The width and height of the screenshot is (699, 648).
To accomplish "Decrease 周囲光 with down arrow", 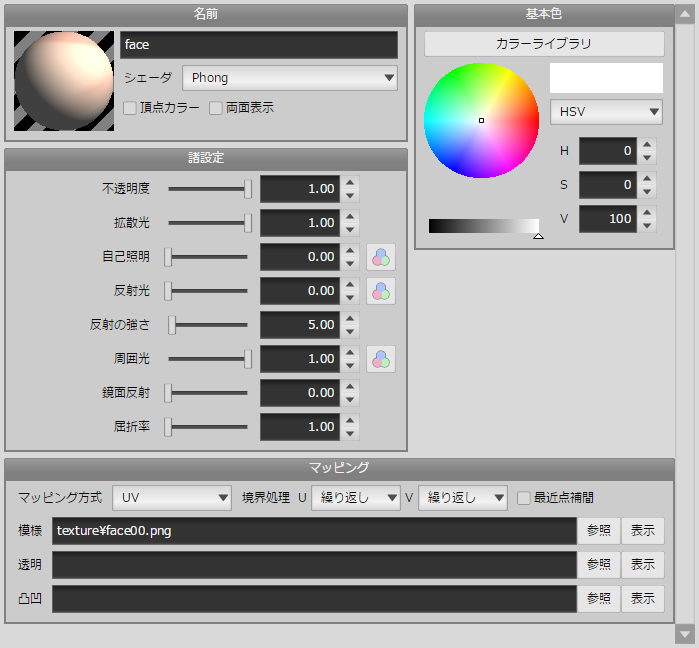I will 350,365.
